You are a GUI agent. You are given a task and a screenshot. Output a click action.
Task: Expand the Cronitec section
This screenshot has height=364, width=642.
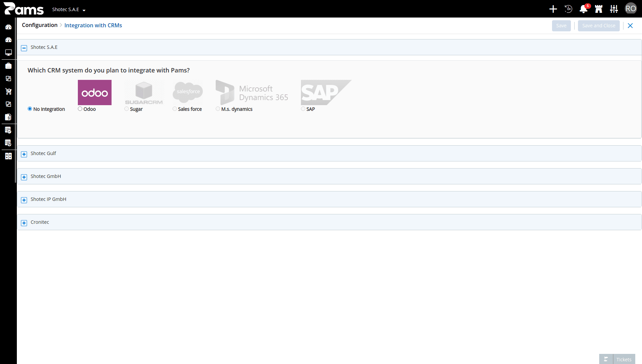(24, 223)
